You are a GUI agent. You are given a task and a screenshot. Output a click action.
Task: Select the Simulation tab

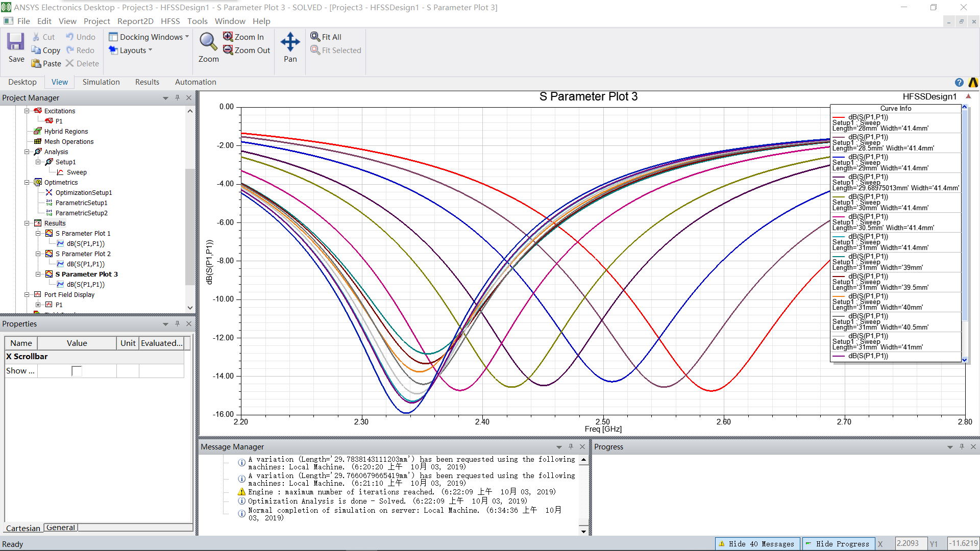[100, 82]
